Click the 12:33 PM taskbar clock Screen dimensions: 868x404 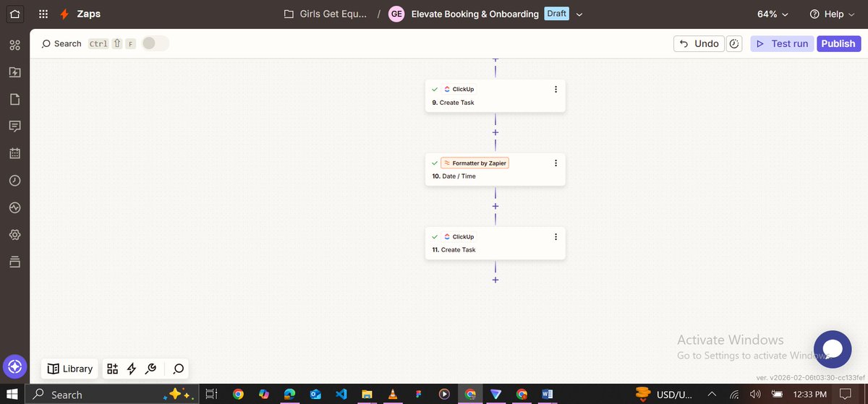pos(809,395)
